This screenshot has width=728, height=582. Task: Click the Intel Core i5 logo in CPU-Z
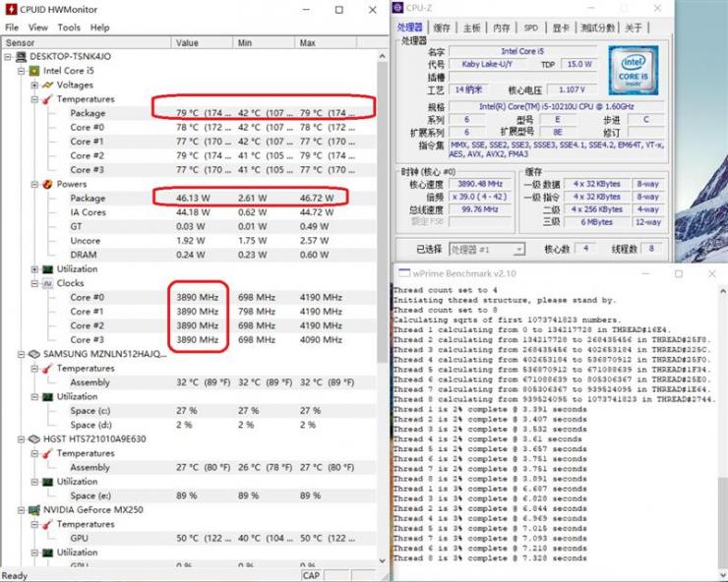[x=634, y=70]
